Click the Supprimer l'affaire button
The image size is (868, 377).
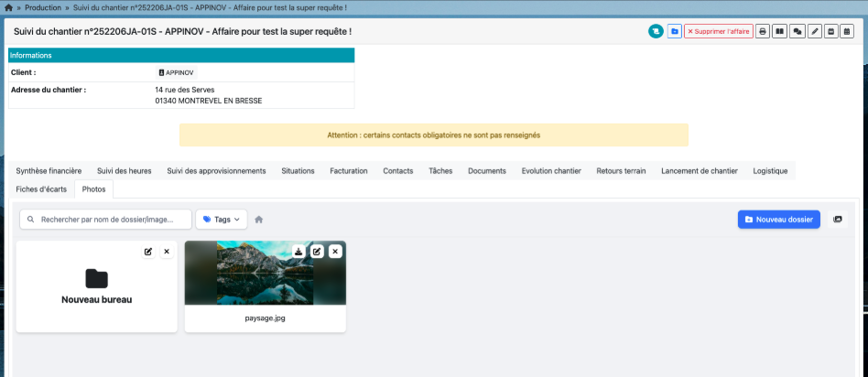[x=718, y=31]
